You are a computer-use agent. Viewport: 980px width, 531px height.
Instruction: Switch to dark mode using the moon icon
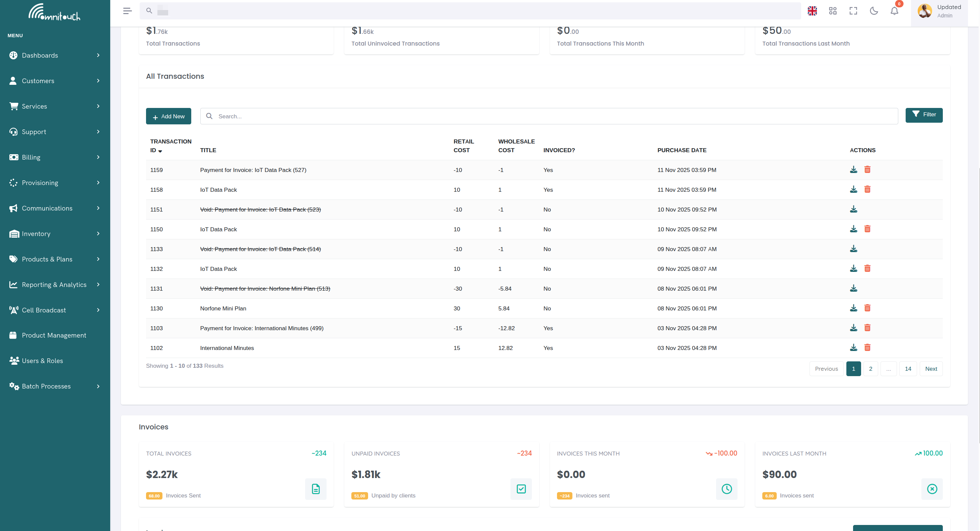point(873,11)
